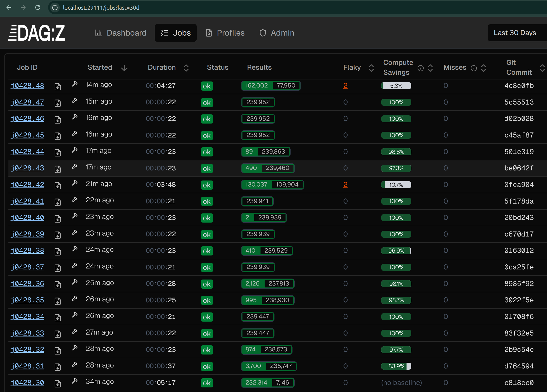Open the Dashboard tab
The width and height of the screenshot is (547, 392).
click(121, 33)
